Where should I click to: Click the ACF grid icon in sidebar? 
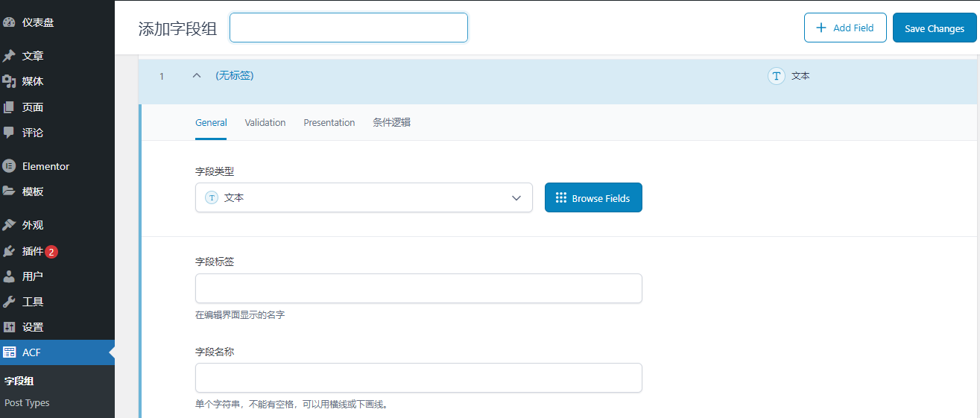pyautogui.click(x=9, y=352)
